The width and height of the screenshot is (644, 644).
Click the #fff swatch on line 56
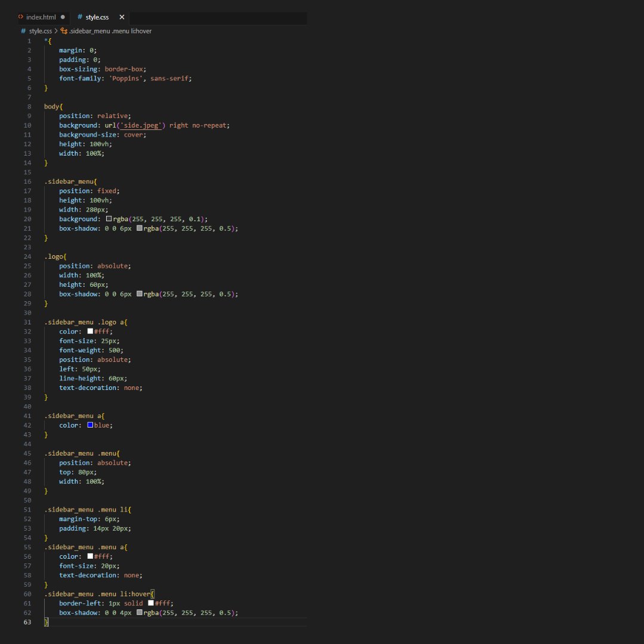91,556
